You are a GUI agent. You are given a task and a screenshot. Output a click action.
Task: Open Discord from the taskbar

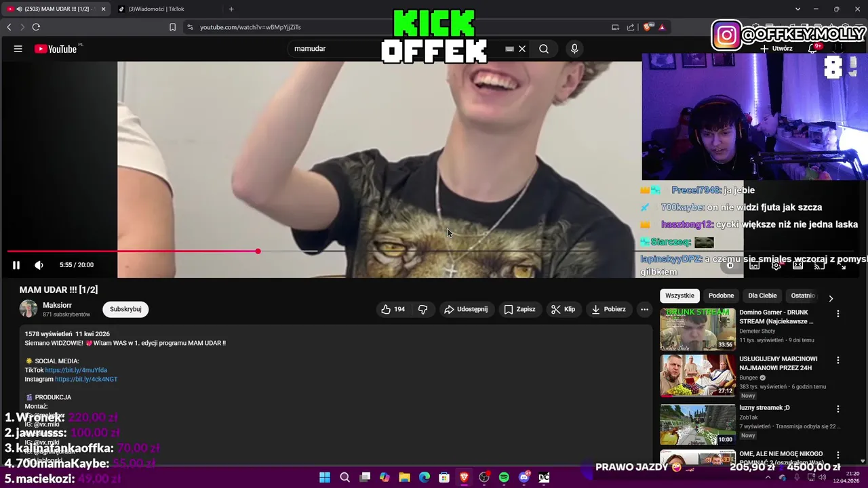pos(524,477)
